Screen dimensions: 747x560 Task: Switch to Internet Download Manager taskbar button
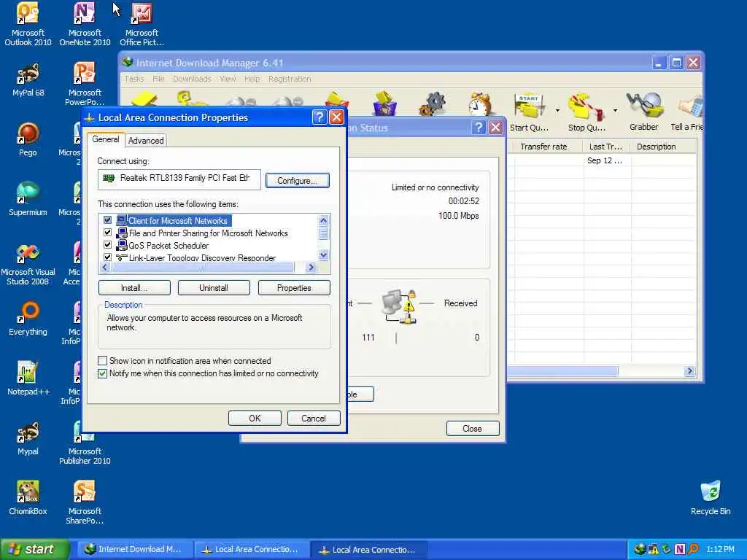133,549
